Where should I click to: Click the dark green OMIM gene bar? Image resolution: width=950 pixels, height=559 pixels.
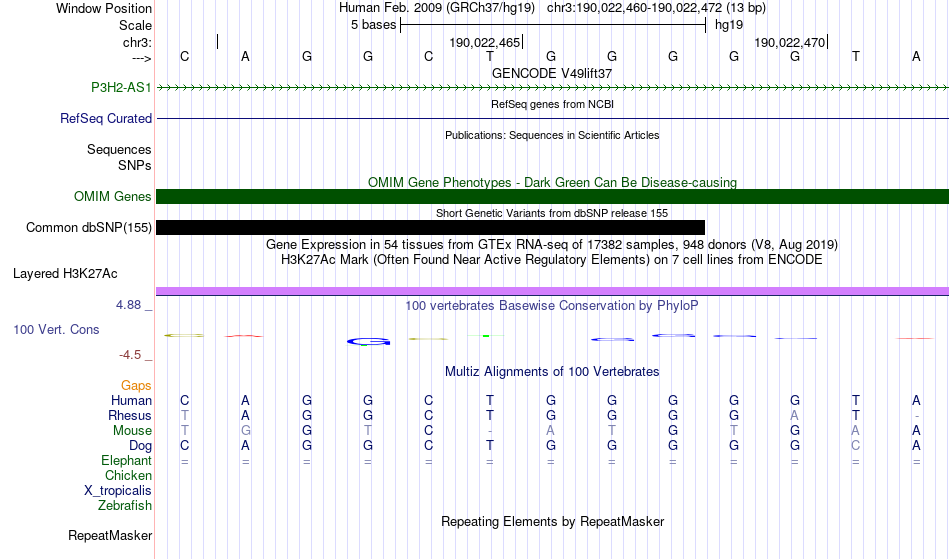click(552, 196)
